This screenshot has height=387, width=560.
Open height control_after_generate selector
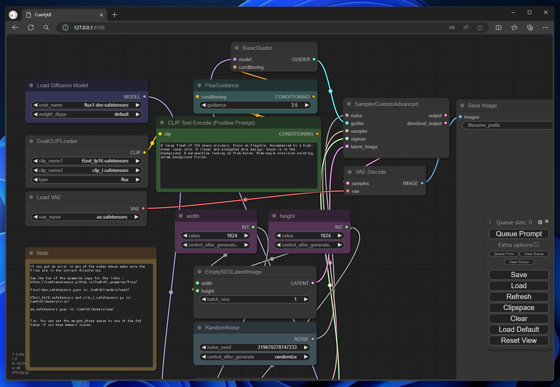[309, 245]
